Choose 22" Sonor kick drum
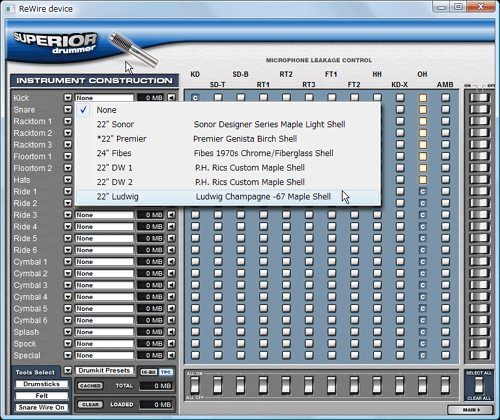The image size is (500, 420). click(x=228, y=124)
